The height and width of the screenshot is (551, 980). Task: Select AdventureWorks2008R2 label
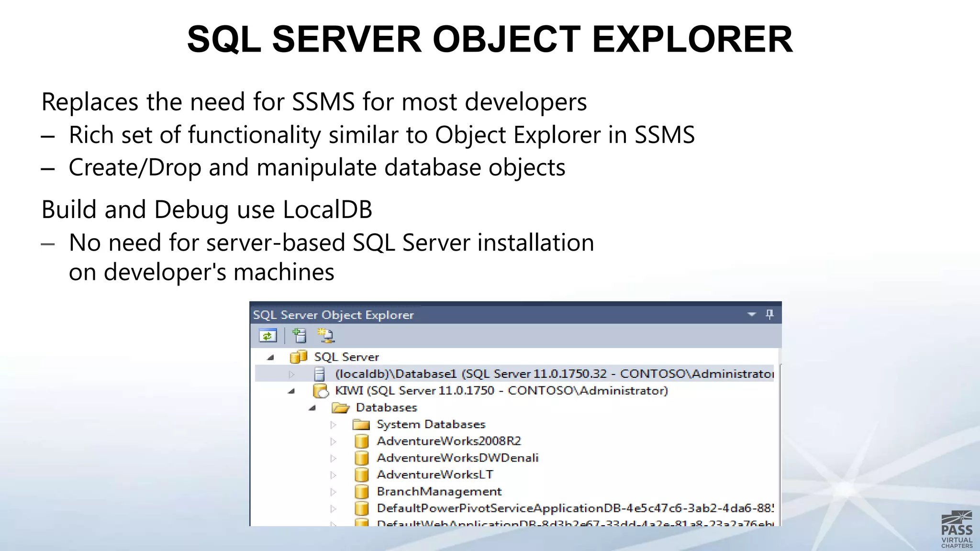tap(449, 441)
